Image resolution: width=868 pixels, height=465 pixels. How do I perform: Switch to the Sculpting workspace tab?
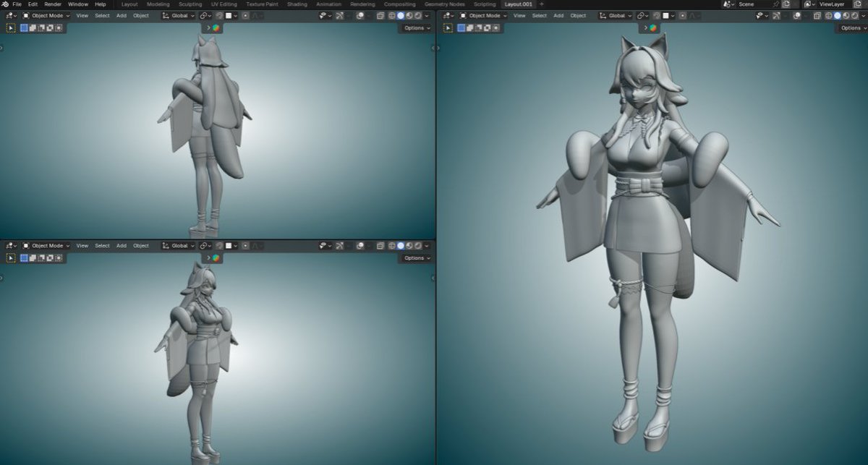[190, 4]
